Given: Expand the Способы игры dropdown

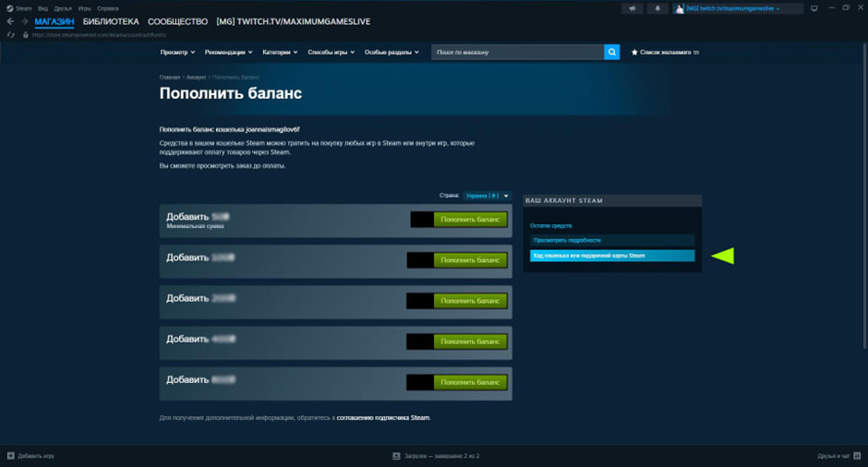Looking at the screenshot, I should (331, 52).
